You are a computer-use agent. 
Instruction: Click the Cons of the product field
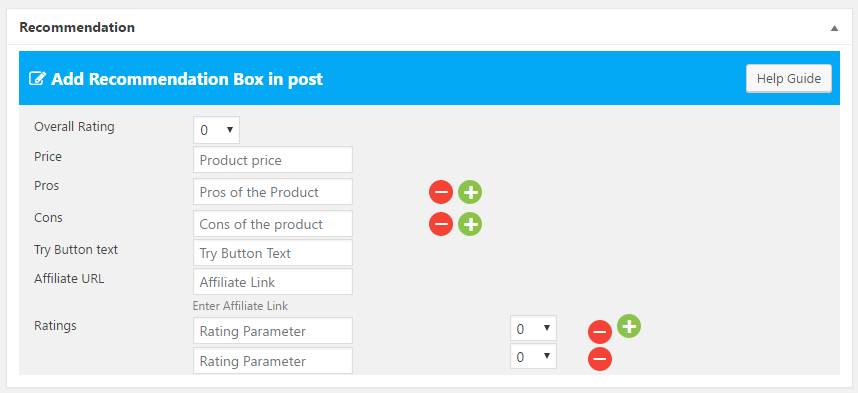[273, 224]
